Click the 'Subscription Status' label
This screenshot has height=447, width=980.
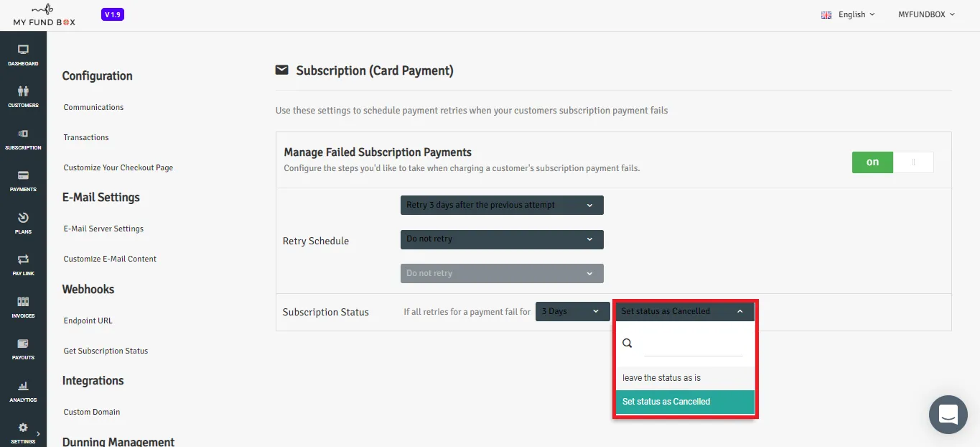(x=326, y=312)
